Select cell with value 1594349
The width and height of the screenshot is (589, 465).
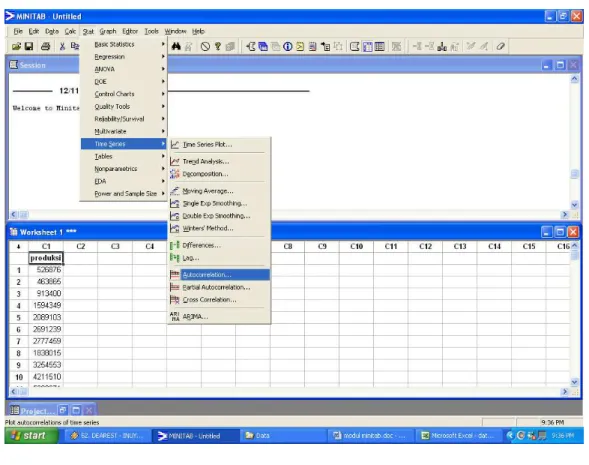pos(46,305)
